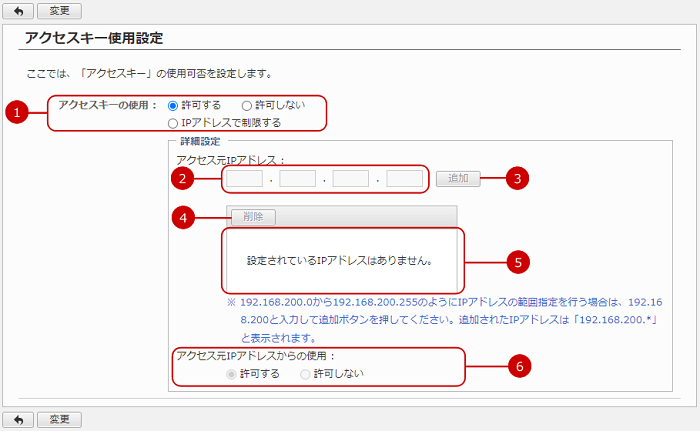Click the red callout marker numbered 5
This screenshot has height=431, width=700.
[517, 261]
